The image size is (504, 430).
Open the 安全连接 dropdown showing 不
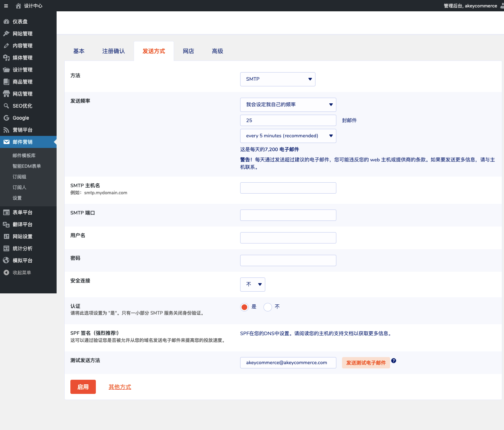(x=253, y=285)
